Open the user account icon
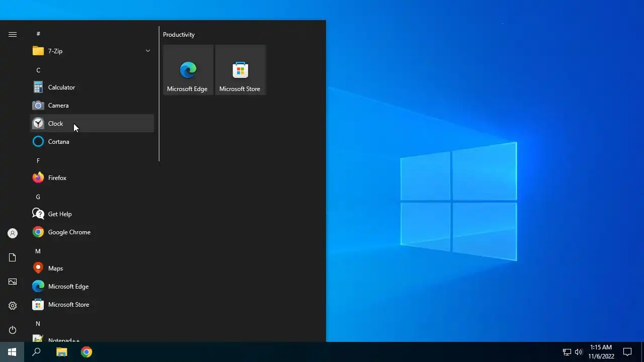The width and height of the screenshot is (644, 362). pos(13,233)
